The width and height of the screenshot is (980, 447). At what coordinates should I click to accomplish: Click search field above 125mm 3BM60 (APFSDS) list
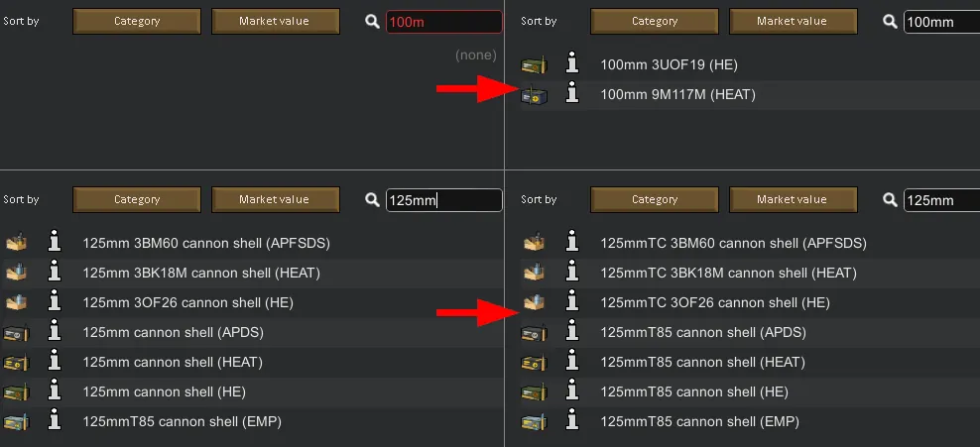tap(443, 199)
